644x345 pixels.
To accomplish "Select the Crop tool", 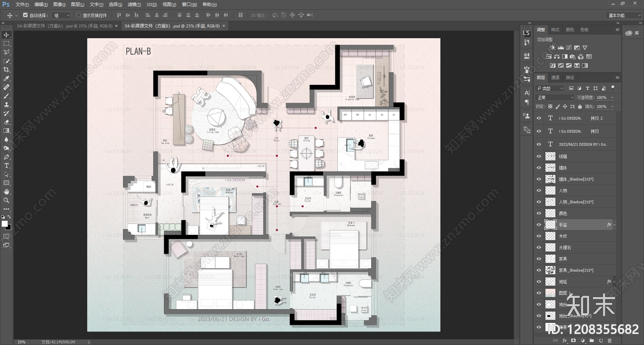I will 6,70.
